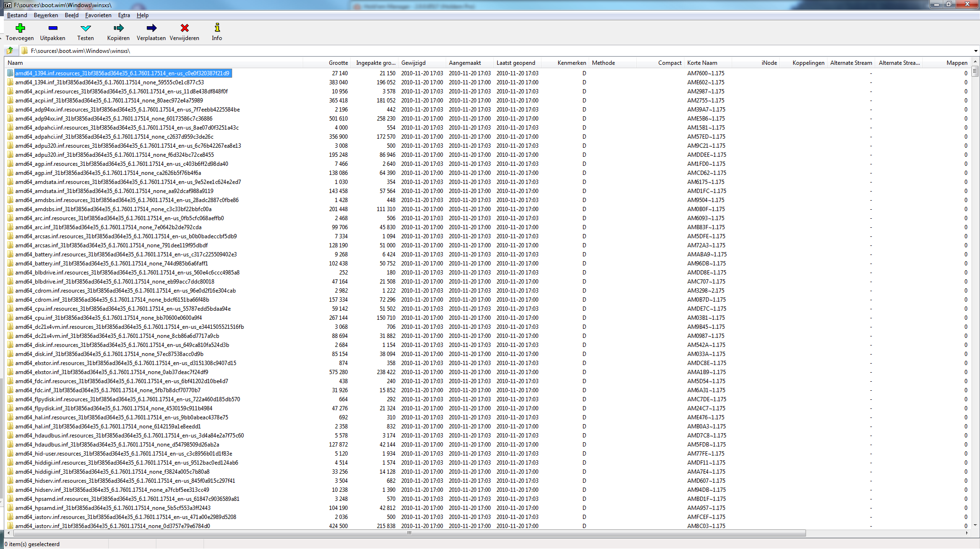Viewport: 980px width, 549px height.
Task: Click the Kopiëren (copy) toolbar icon
Action: point(119,28)
